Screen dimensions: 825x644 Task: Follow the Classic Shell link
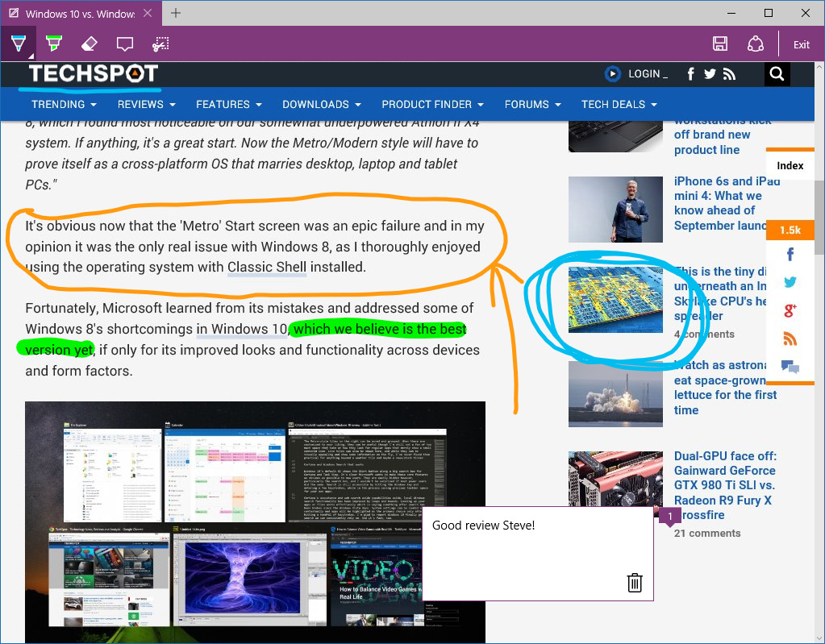click(x=267, y=267)
